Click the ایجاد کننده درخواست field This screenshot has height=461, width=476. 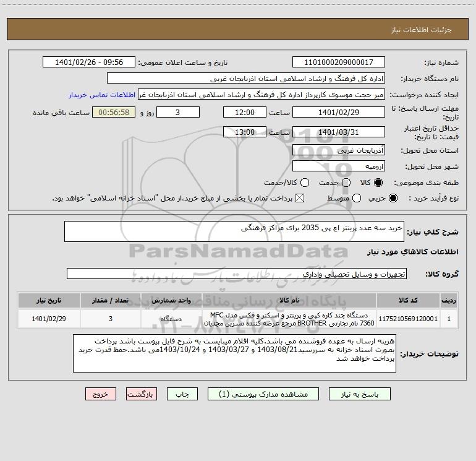coord(261,95)
